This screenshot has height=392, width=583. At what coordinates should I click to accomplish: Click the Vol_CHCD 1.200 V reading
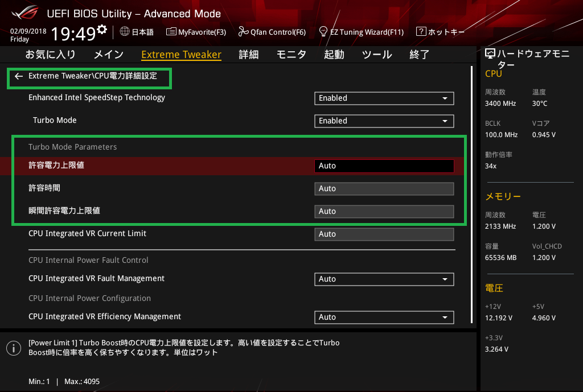[x=544, y=258]
